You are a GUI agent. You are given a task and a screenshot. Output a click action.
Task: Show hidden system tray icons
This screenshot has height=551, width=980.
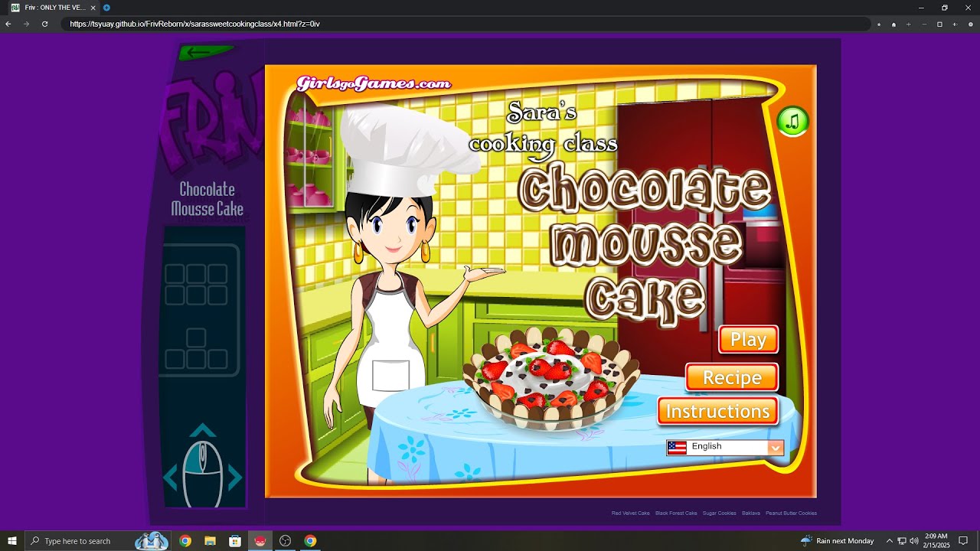click(x=889, y=541)
